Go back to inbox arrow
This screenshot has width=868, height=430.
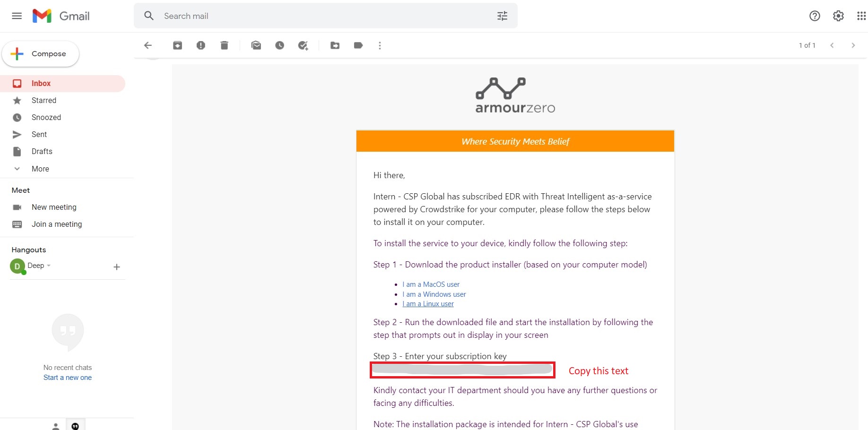click(148, 45)
